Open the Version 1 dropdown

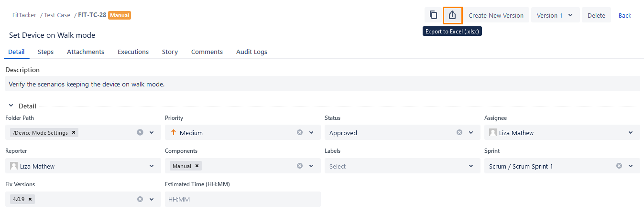tap(555, 15)
